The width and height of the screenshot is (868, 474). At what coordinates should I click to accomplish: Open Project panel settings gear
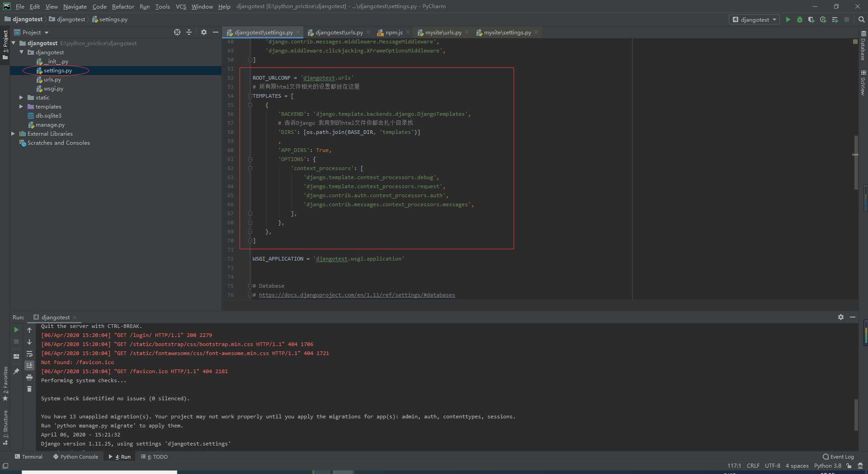click(x=204, y=32)
